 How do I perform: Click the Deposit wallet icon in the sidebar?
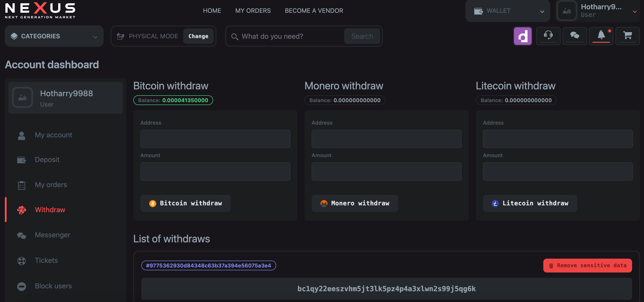click(x=22, y=160)
